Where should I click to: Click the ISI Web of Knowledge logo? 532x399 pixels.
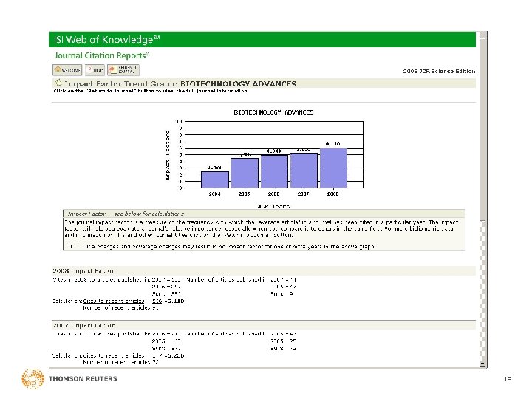click(x=106, y=40)
